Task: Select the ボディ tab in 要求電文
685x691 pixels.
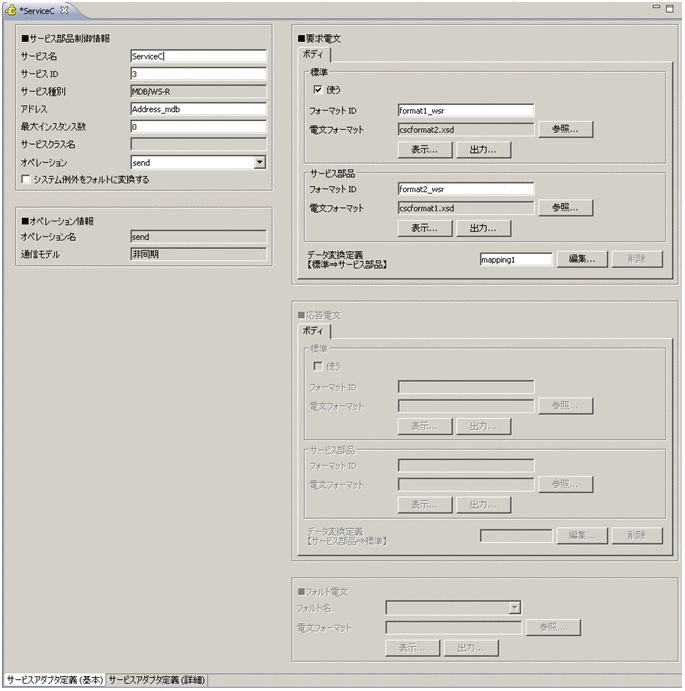Action: click(x=313, y=55)
